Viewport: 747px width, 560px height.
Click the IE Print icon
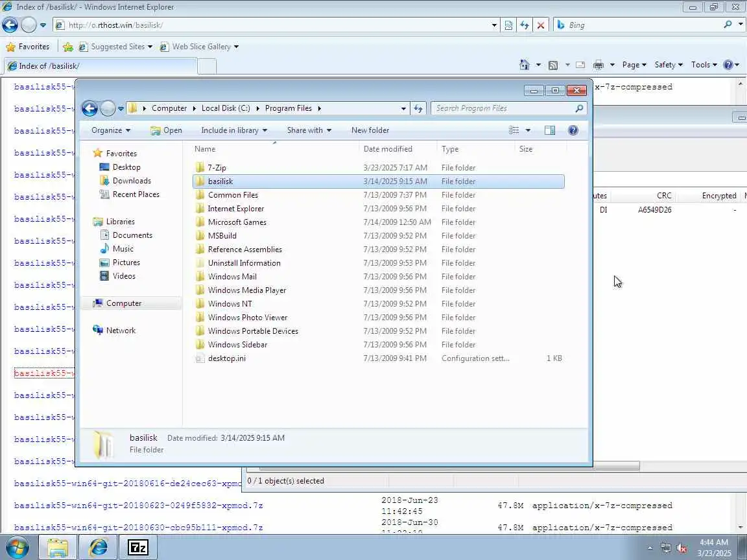[599, 65]
